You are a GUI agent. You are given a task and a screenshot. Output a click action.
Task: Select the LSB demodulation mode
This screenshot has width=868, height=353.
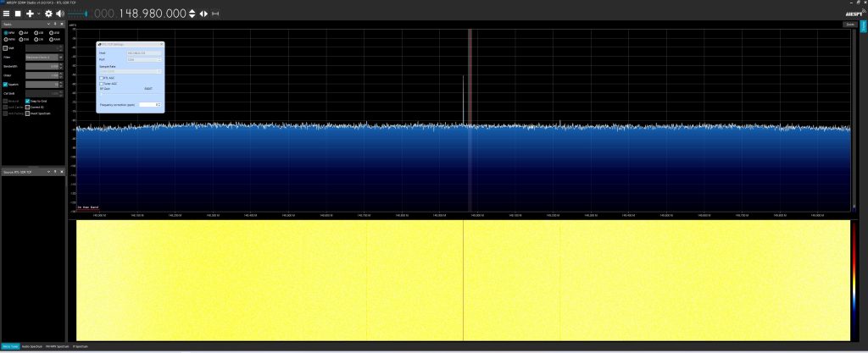point(39,33)
